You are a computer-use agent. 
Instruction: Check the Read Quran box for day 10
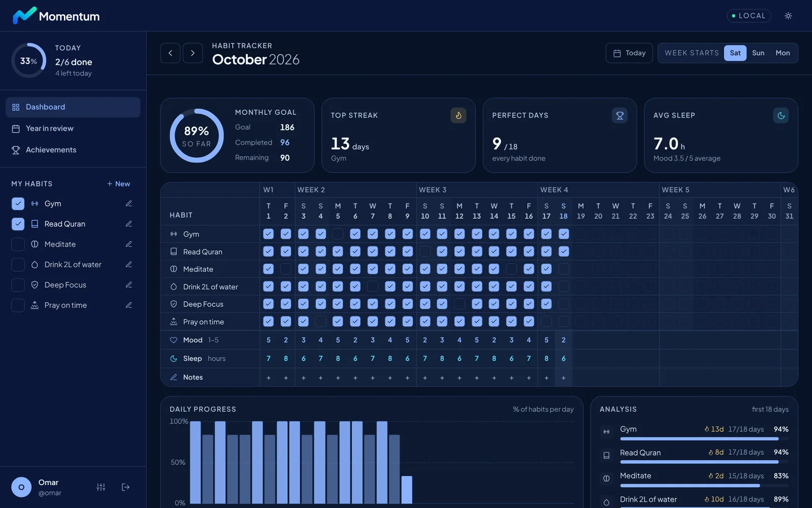click(x=425, y=251)
